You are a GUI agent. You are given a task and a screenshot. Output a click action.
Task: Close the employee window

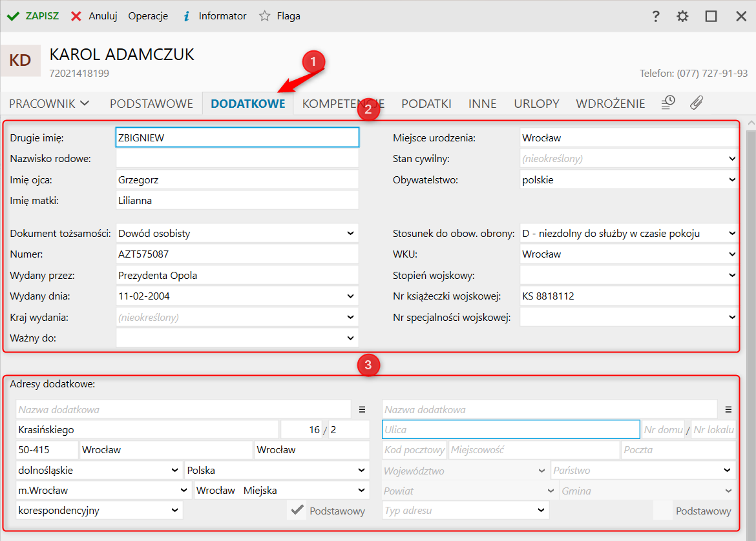[x=741, y=16]
